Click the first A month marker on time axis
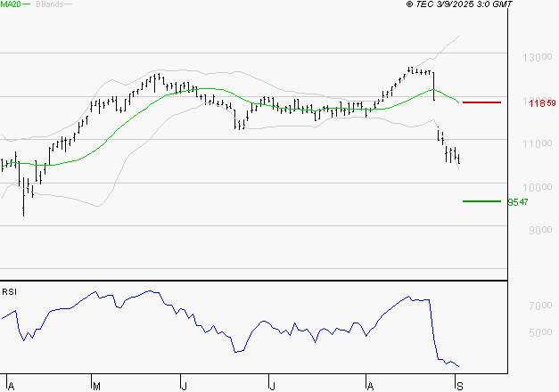Image resolution: width=559 pixels, height=392 pixels. pyautogui.click(x=7, y=385)
